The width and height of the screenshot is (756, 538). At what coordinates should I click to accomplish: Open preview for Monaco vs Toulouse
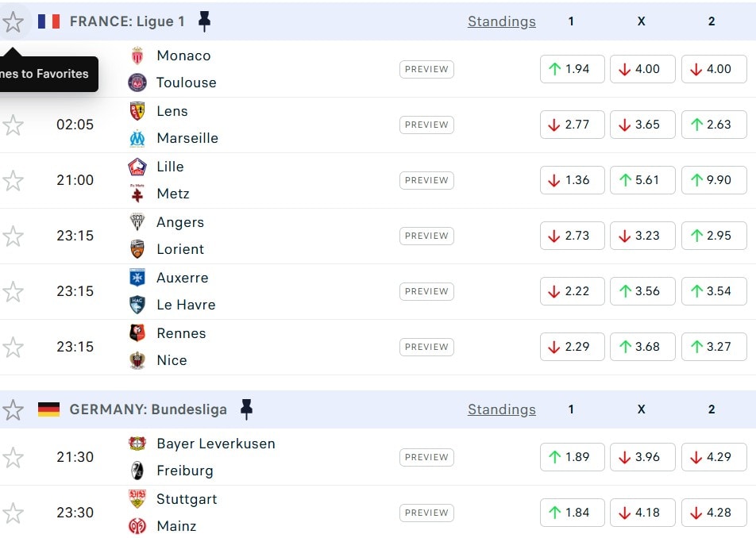(x=426, y=69)
